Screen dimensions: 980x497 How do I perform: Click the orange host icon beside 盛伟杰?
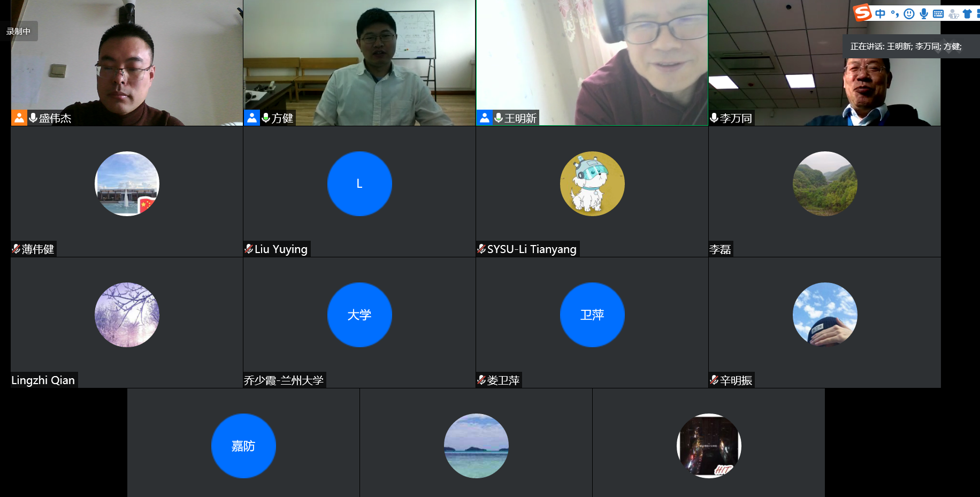tap(19, 118)
